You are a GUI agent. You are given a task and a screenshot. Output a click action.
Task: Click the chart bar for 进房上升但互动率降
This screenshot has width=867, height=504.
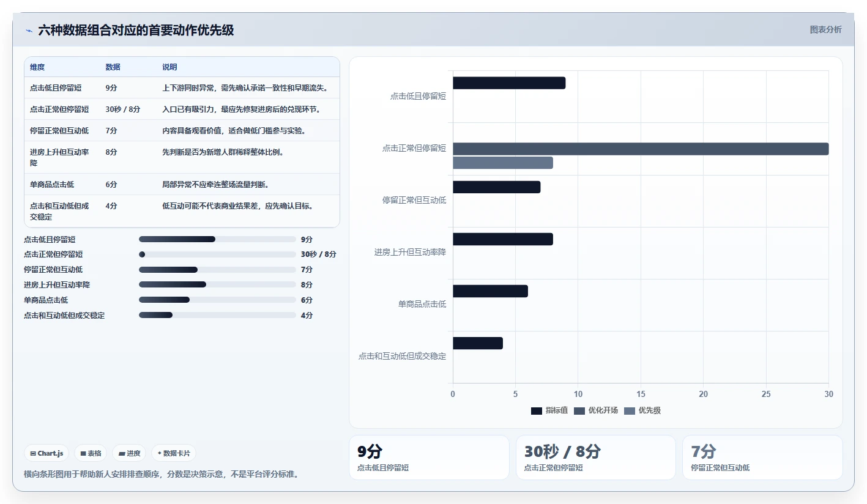click(x=503, y=239)
